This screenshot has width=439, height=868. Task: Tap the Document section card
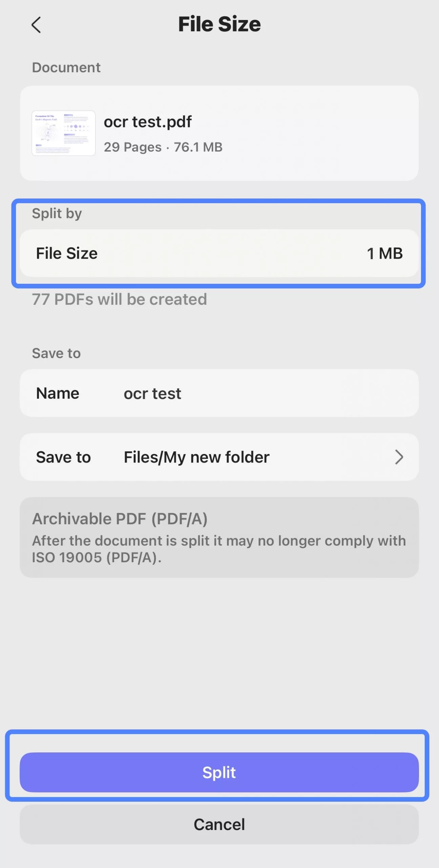point(219,133)
